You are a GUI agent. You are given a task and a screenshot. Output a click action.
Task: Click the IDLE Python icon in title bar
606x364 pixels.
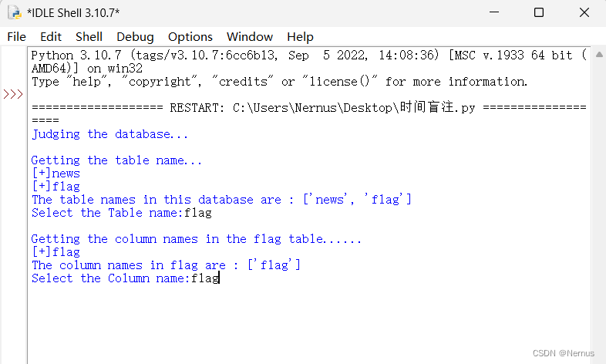pyautogui.click(x=15, y=12)
